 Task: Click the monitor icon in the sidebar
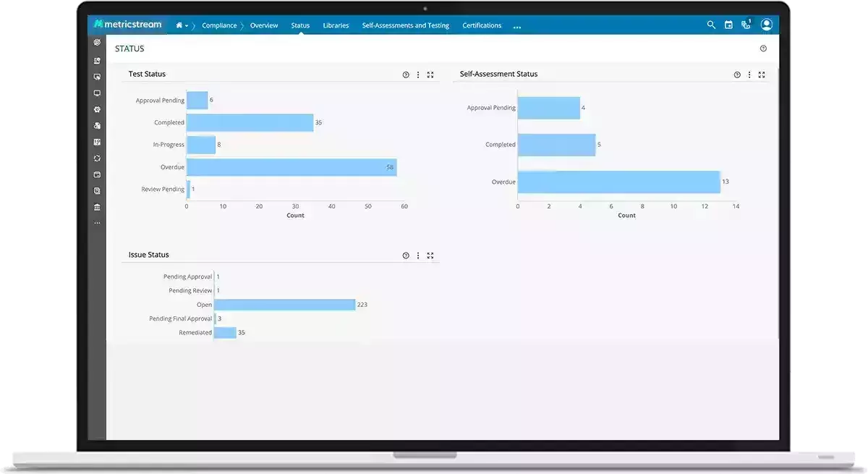(x=97, y=93)
